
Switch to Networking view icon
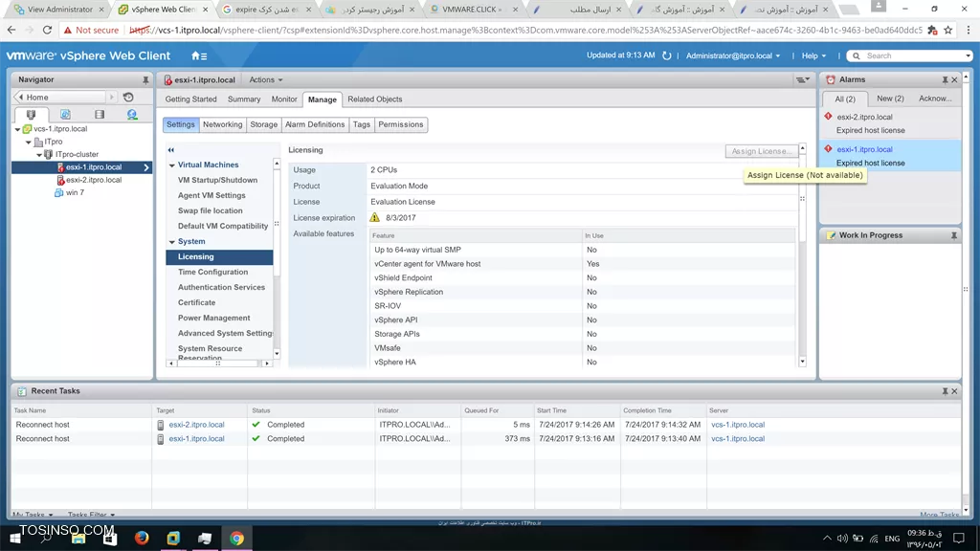(132, 115)
